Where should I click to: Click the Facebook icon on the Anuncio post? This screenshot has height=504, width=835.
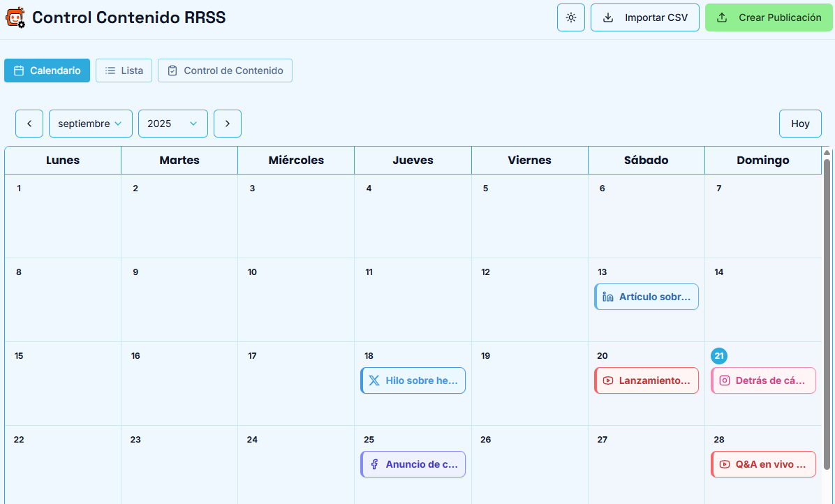click(x=374, y=464)
